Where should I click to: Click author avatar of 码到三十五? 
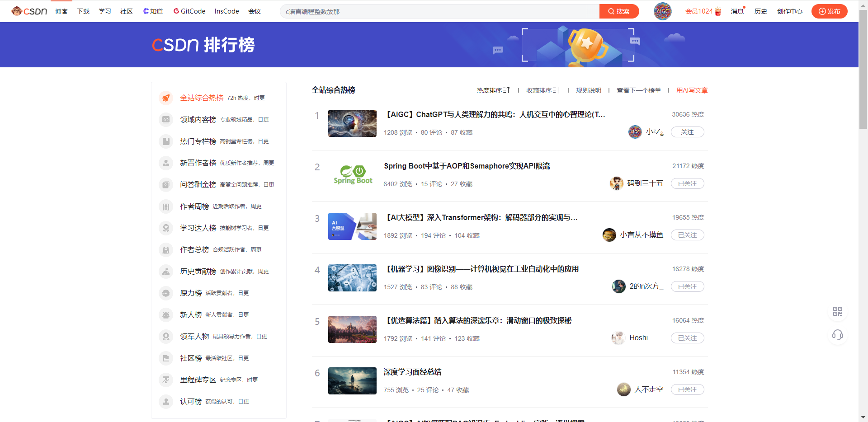(616, 183)
